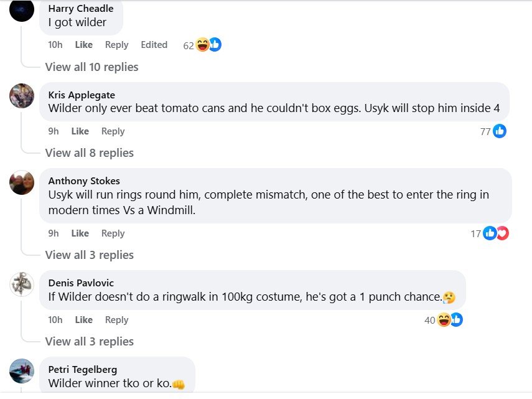
Task: Like Harry Cheadle's comment
Action: 83,45
